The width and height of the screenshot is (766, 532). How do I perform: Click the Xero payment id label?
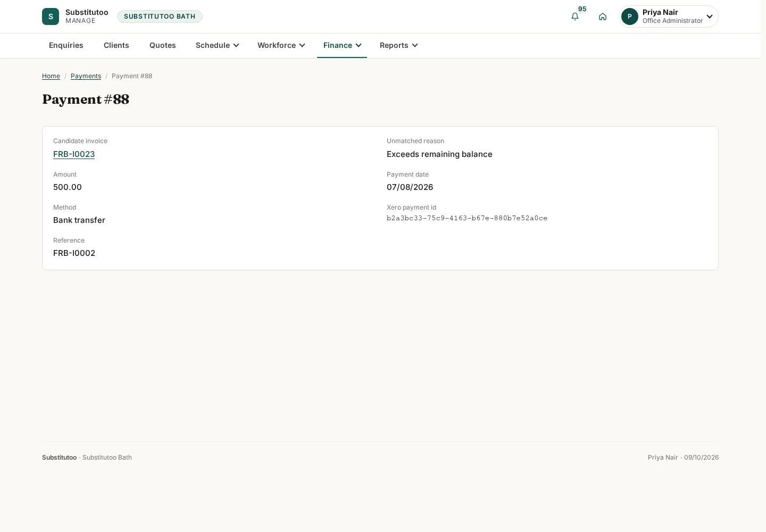[x=411, y=207]
